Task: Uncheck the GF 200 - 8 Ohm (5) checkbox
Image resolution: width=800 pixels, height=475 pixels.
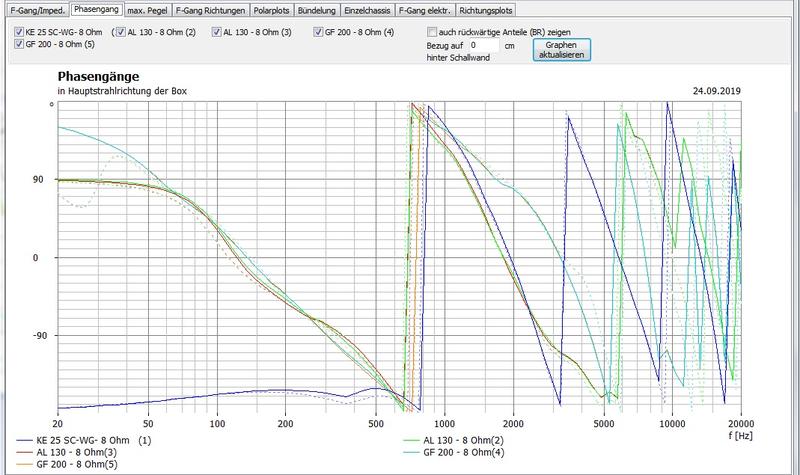Action: click(21, 44)
